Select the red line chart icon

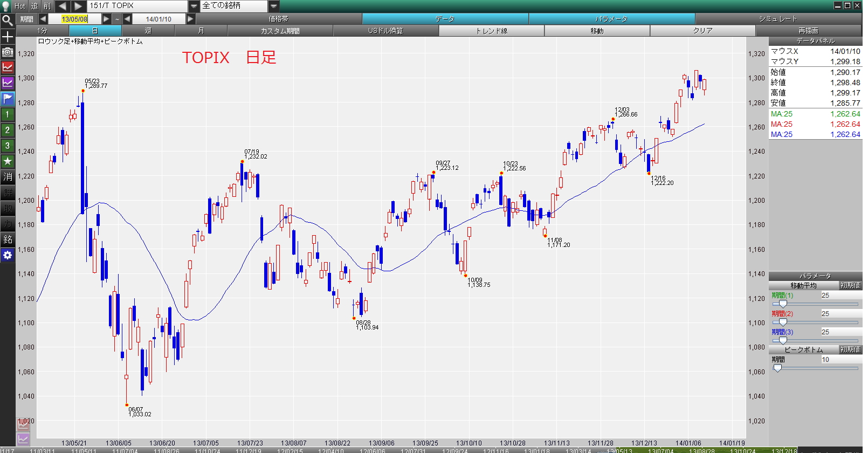click(8, 67)
